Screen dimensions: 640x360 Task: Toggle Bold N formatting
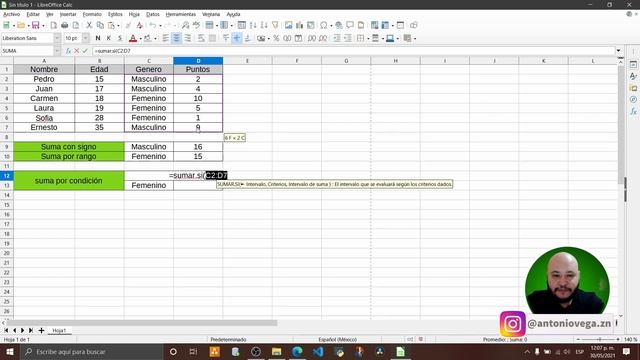click(x=98, y=38)
